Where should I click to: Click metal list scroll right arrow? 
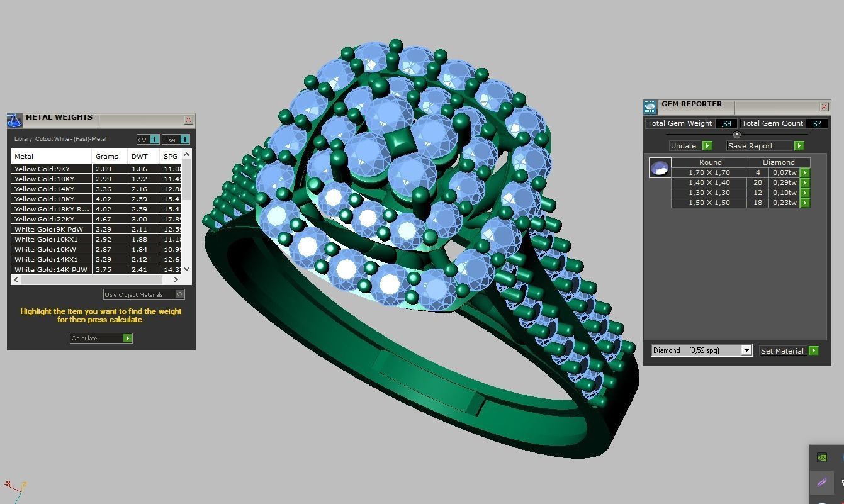[176, 279]
